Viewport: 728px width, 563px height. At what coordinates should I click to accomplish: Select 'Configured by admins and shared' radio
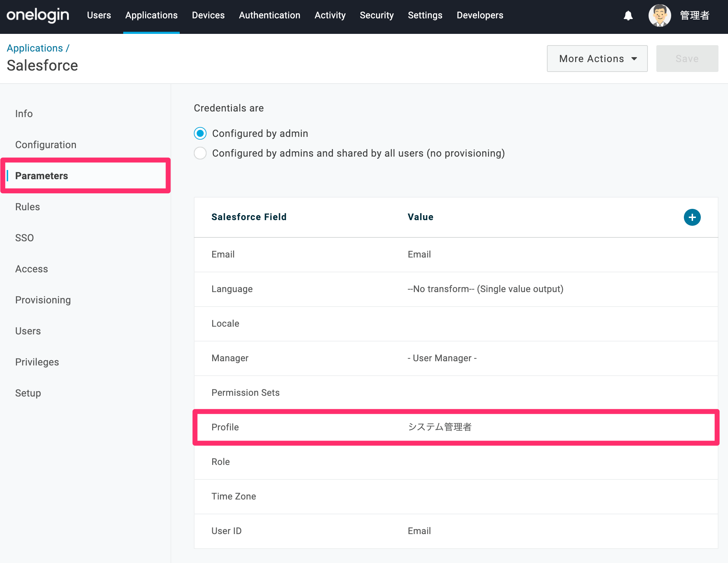(200, 153)
